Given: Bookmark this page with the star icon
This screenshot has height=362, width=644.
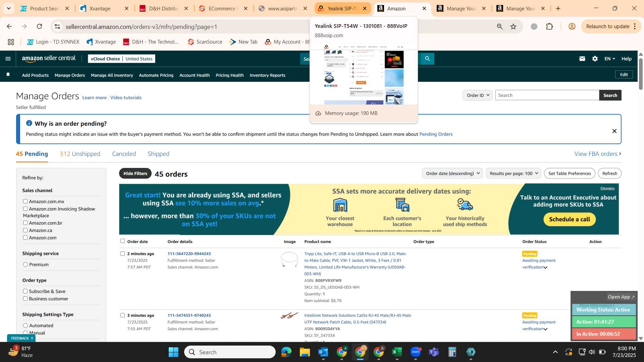Looking at the screenshot, I should click(513, 26).
